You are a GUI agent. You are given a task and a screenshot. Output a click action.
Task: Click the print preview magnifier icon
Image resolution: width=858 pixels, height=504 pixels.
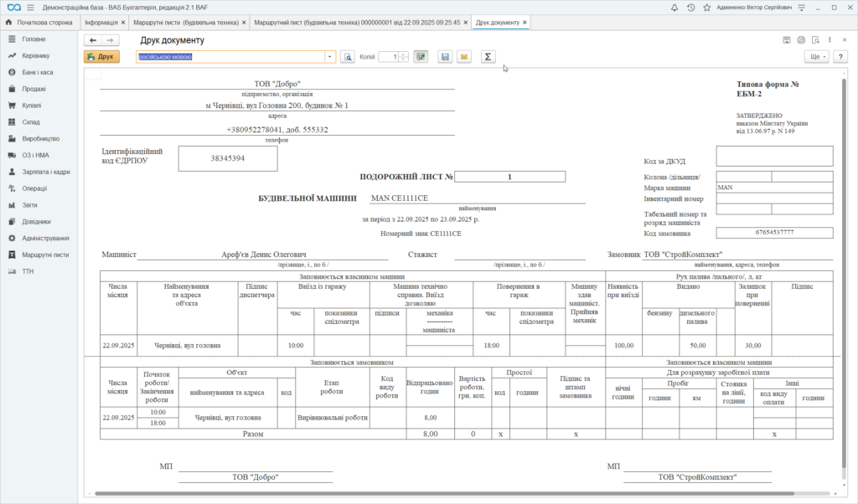tap(348, 57)
